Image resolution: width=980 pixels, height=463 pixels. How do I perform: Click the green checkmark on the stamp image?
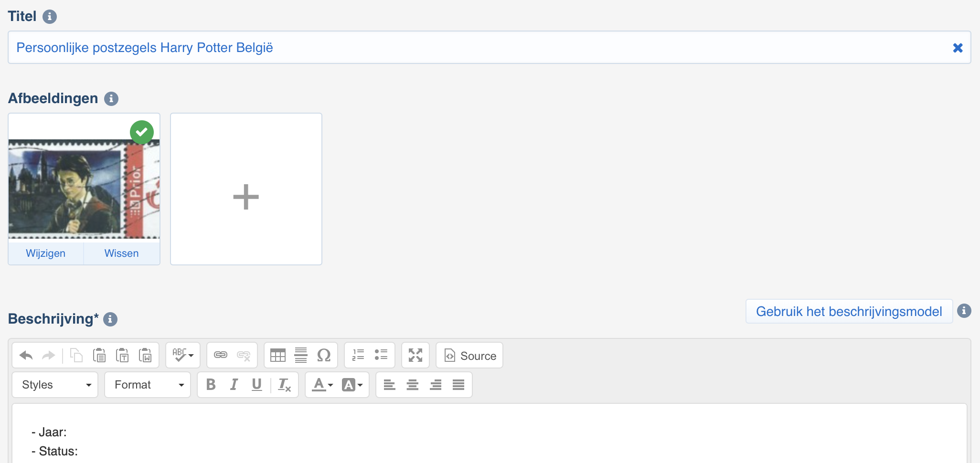point(142,132)
